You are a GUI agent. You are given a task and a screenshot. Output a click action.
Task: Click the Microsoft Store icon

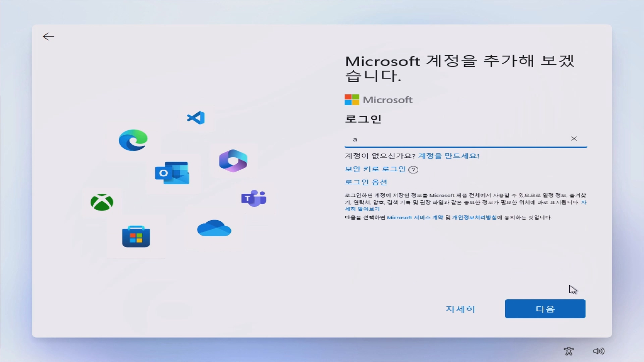(136, 237)
